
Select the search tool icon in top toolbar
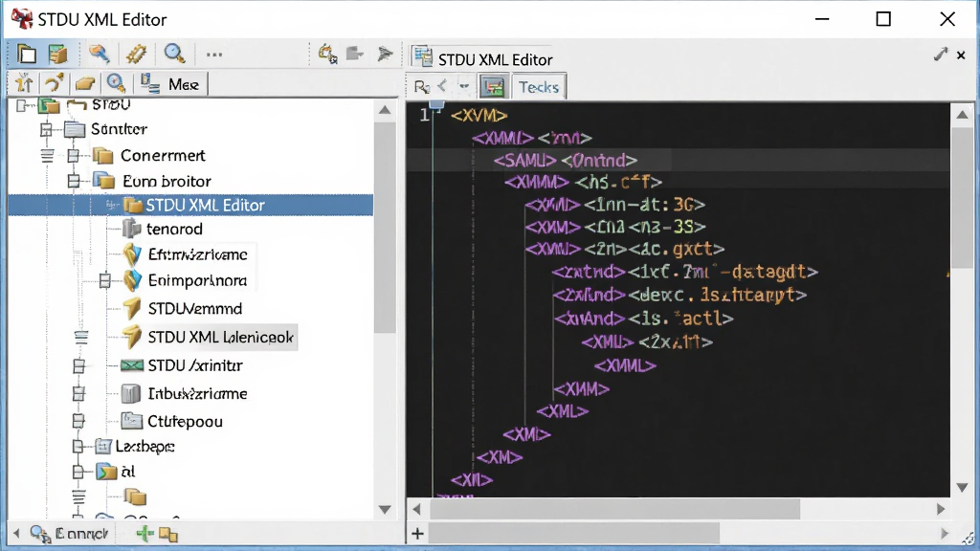coord(99,55)
